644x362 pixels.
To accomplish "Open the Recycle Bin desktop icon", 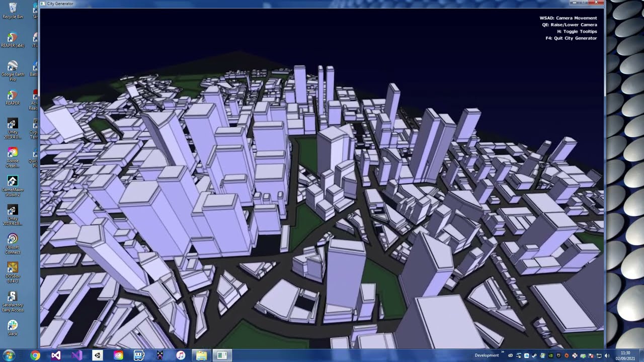I will click(x=13, y=10).
